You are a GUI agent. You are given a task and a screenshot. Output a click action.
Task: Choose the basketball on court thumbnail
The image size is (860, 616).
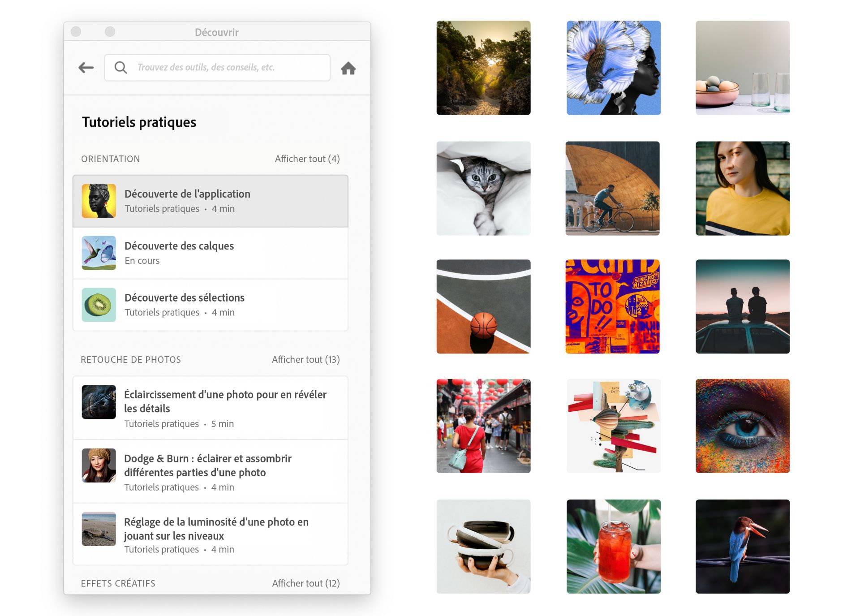(x=483, y=306)
